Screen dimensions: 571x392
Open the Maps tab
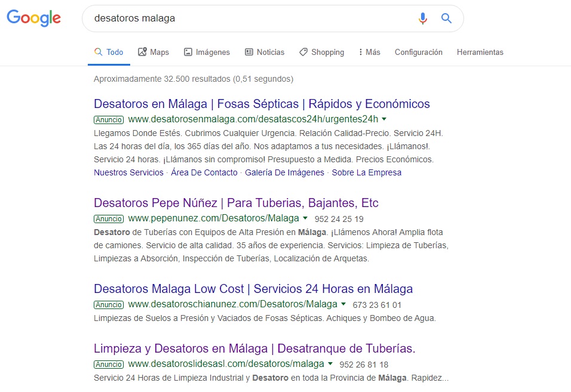click(x=154, y=52)
